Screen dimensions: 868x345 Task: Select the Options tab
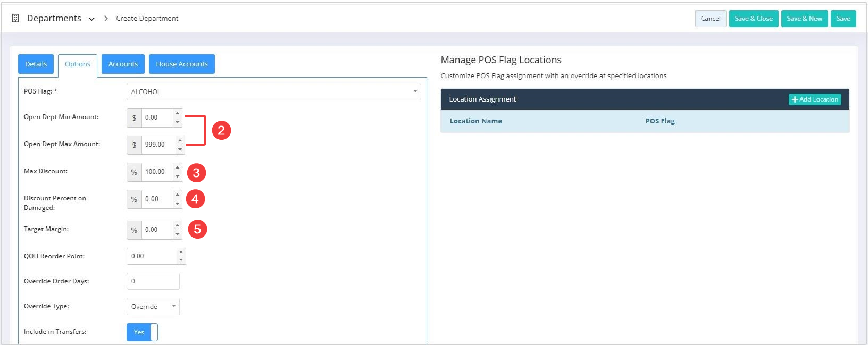click(78, 64)
